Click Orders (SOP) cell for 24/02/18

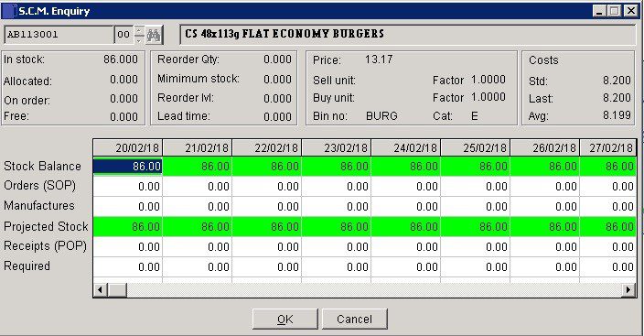click(x=406, y=186)
